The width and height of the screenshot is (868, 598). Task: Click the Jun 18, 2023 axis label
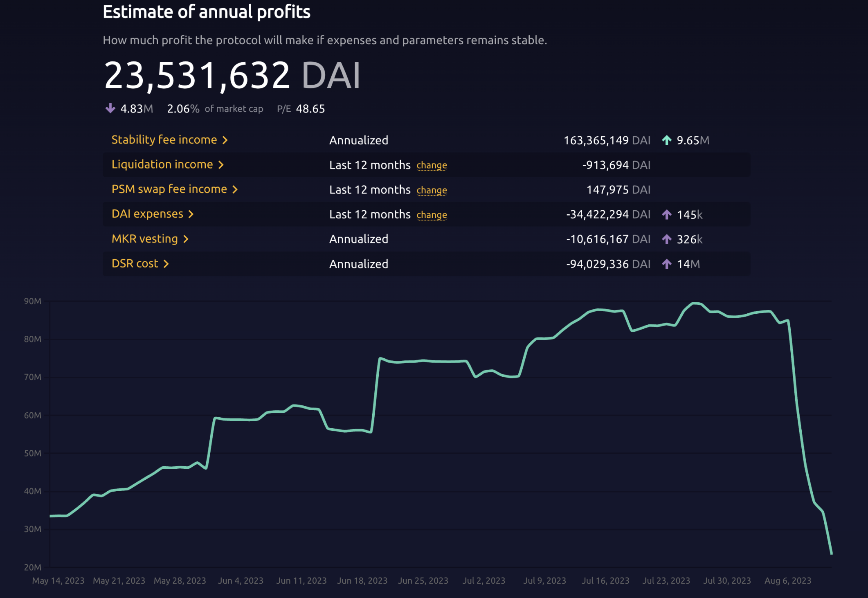click(362, 580)
